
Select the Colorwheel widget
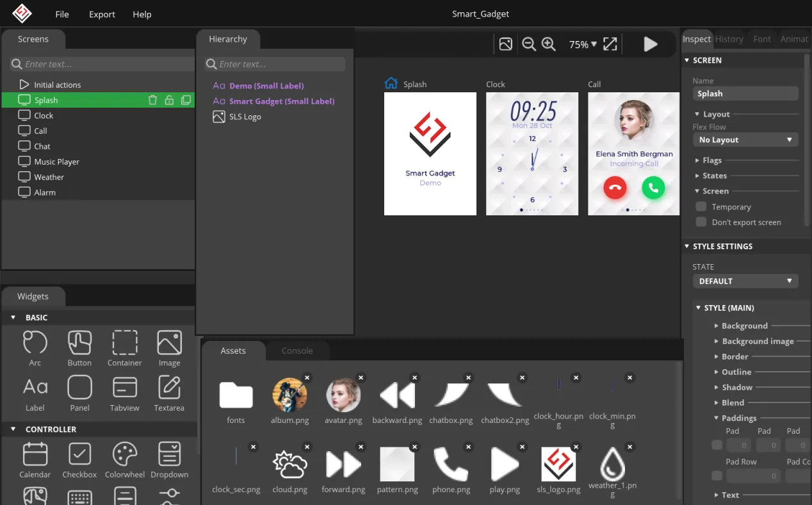coord(125,460)
